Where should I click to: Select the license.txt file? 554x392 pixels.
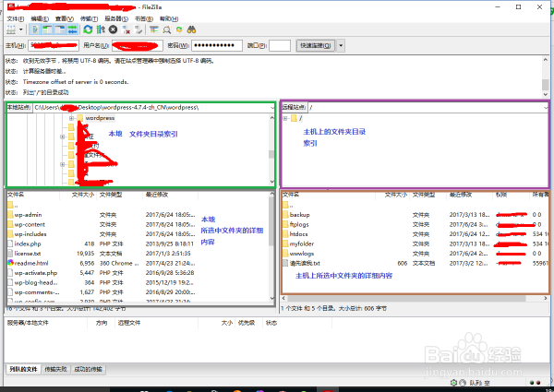pyautogui.click(x=28, y=254)
